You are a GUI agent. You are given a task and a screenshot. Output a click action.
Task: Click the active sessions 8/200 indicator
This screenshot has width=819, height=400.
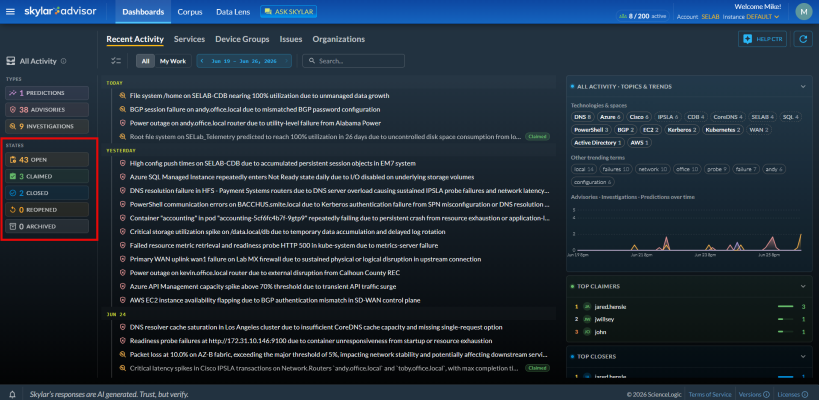coord(642,16)
